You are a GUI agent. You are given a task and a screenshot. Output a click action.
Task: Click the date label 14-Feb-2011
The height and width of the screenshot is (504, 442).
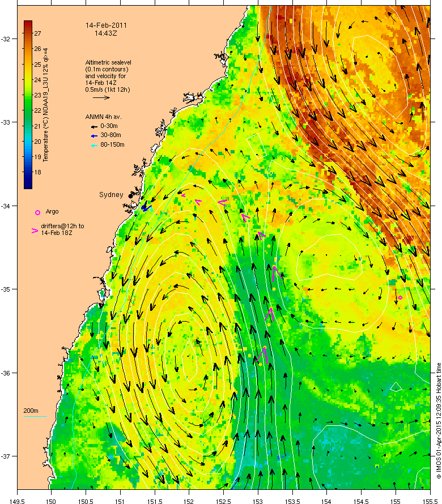click(x=106, y=25)
